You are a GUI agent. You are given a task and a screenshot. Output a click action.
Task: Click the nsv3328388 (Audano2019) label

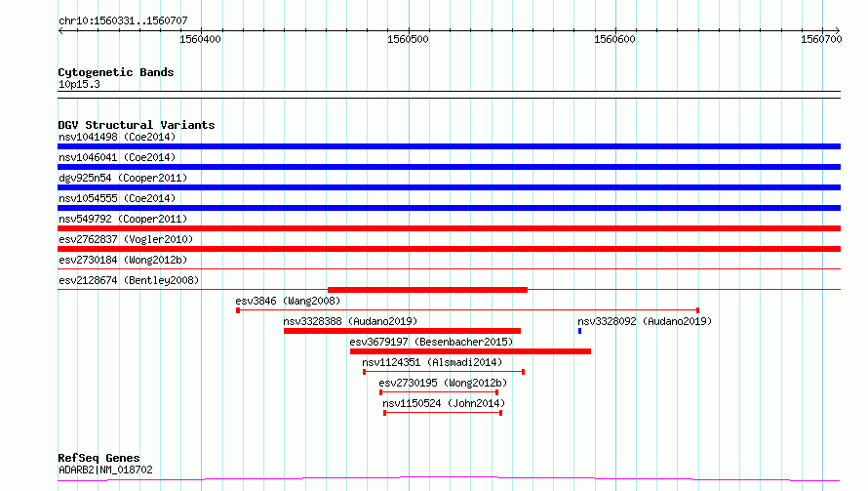point(350,321)
